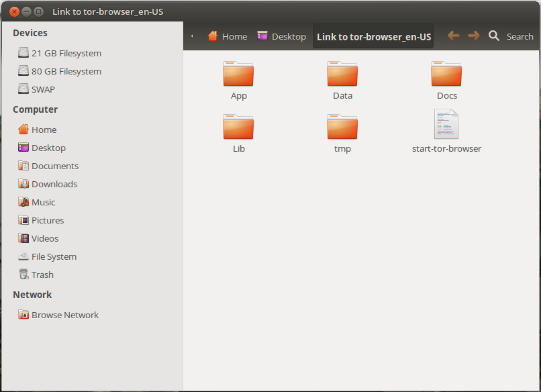541x392 pixels.
Task: Select the "Documents" sidebar label
Action: point(55,166)
